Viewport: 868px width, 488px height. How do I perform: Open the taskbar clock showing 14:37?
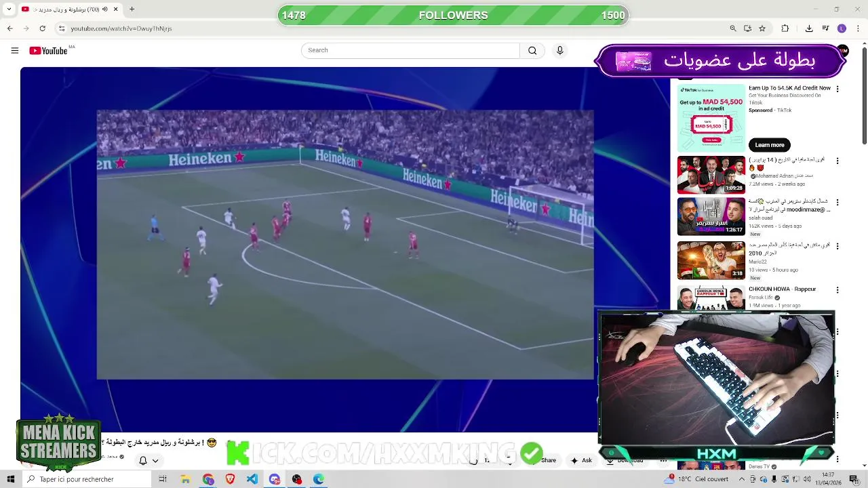828,479
